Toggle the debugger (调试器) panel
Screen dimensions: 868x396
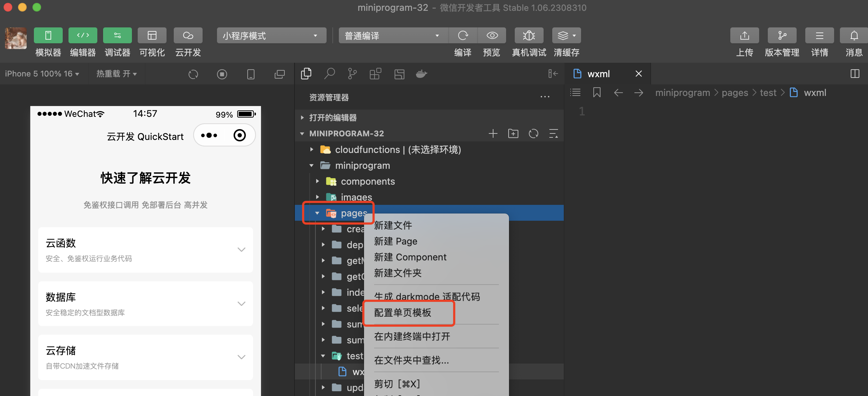(x=117, y=35)
